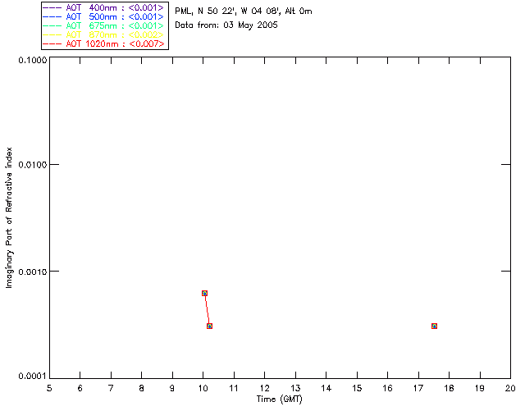Click the AOT 1020nm legend entry
Image resolution: width=525 pixels, height=420 pixels.
(x=103, y=43)
